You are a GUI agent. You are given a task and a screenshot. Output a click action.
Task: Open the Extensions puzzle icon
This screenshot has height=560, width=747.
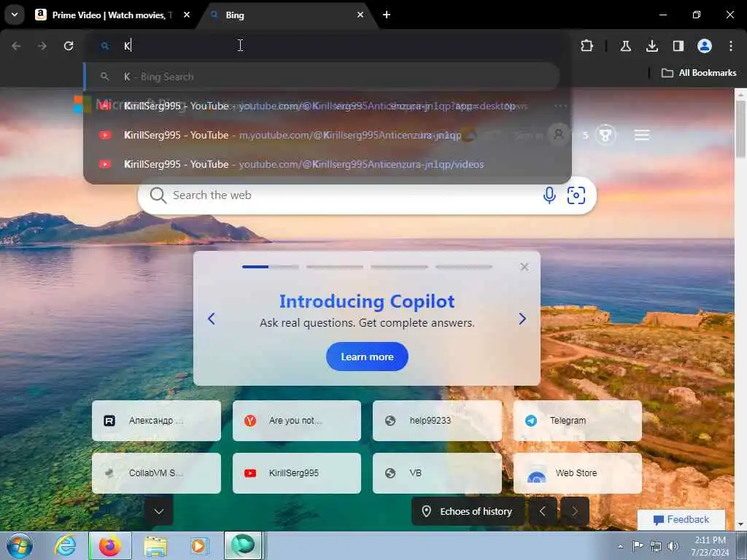click(x=587, y=46)
